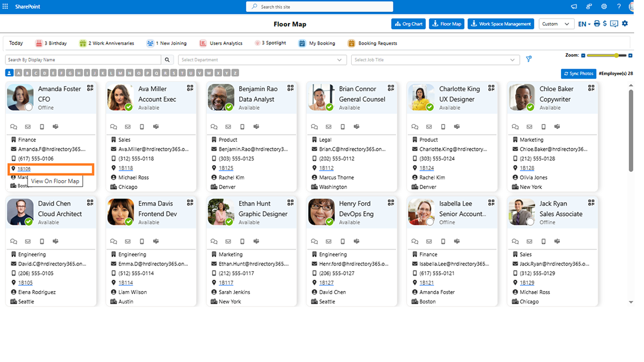
Task: Click the print icon in header
Action: point(597,24)
